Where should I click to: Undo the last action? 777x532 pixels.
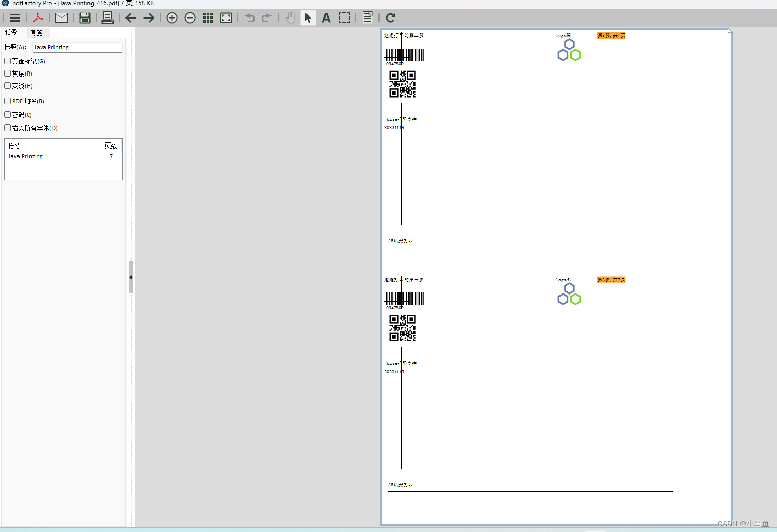tap(249, 18)
